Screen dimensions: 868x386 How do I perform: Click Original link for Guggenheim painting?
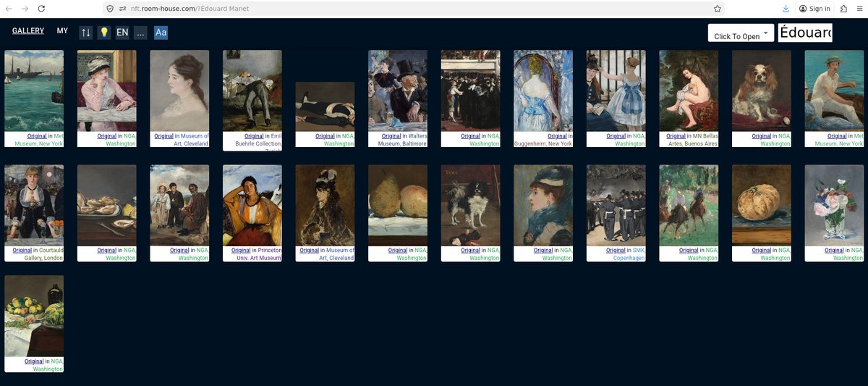click(x=557, y=136)
